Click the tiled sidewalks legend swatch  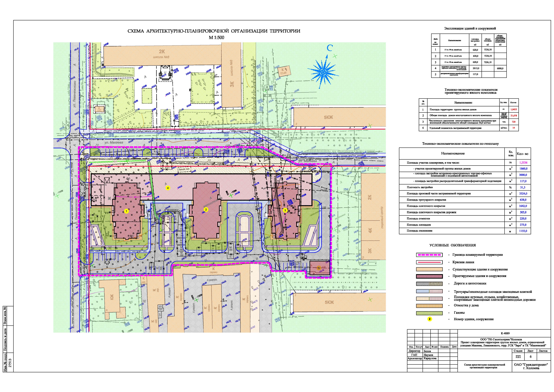tap(429, 291)
